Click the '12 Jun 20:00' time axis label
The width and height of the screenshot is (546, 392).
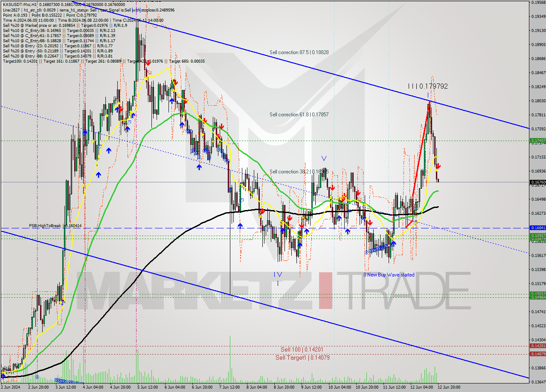tap(449, 387)
